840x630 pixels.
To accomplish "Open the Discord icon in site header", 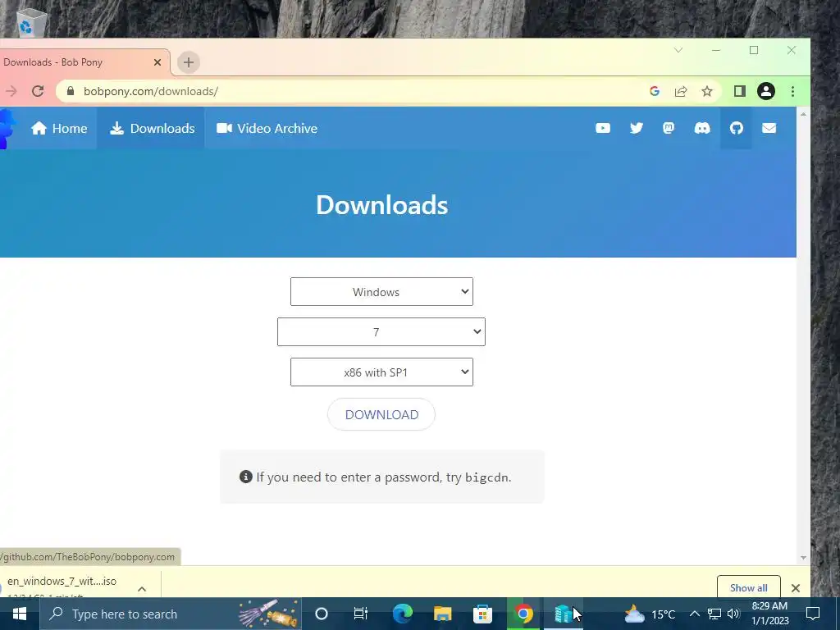I will (702, 128).
